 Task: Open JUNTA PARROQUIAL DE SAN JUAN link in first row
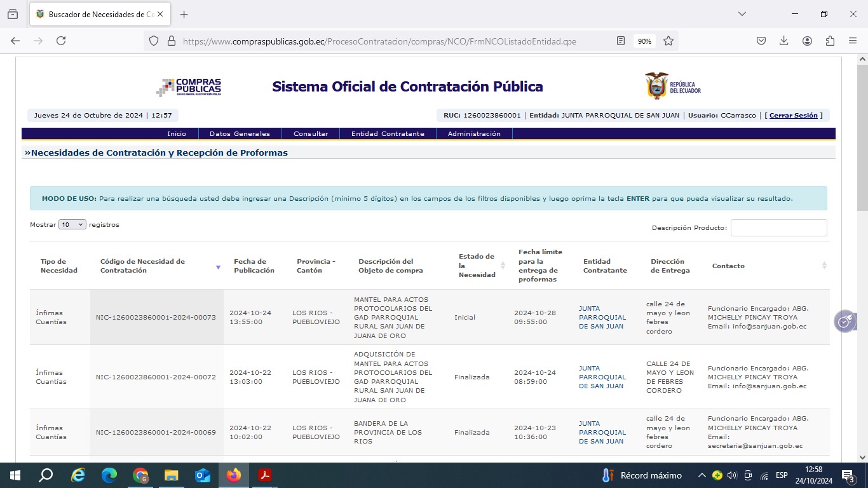602,317
